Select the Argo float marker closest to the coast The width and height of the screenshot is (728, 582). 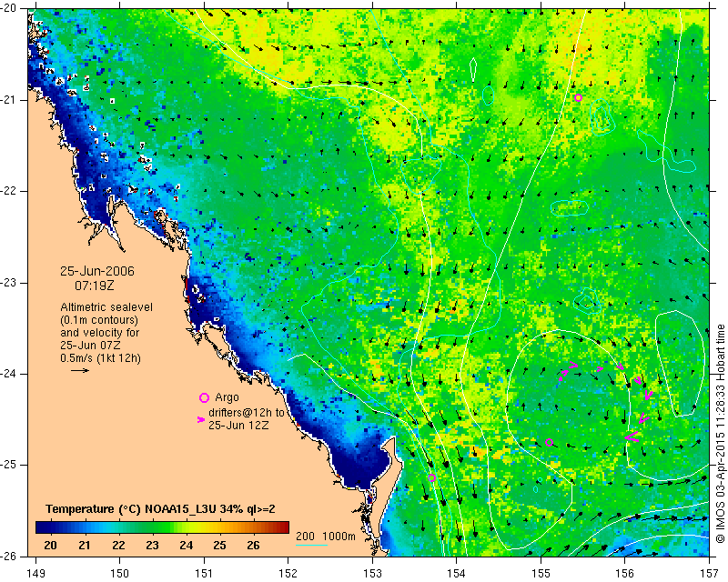coord(431,477)
